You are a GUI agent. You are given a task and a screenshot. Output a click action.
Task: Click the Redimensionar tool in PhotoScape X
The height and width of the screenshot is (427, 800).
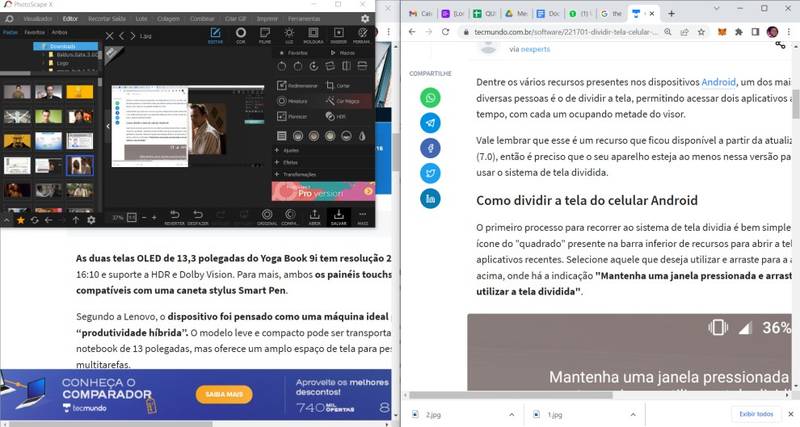pos(297,86)
